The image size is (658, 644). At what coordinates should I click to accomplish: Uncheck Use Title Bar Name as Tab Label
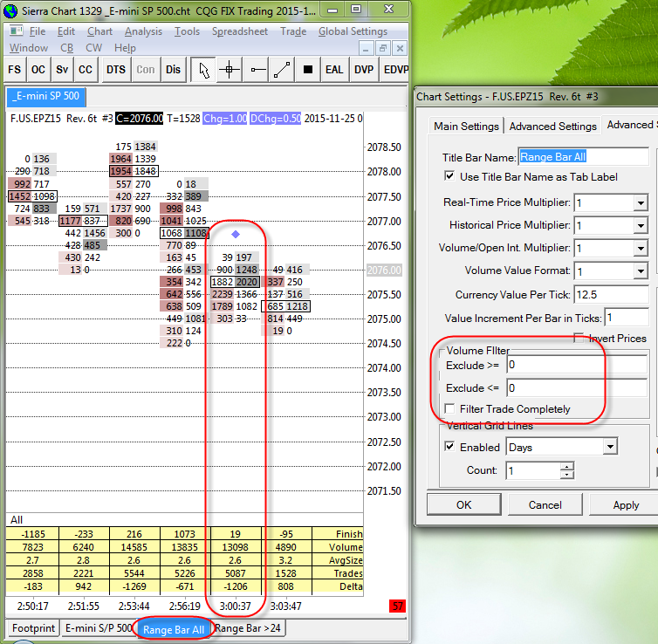pyautogui.click(x=449, y=177)
